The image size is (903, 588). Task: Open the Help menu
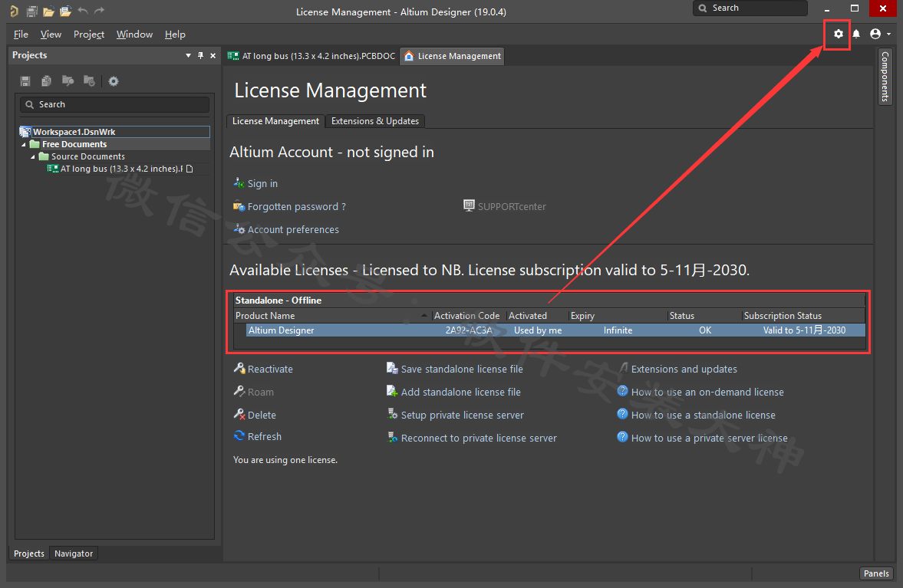click(175, 34)
